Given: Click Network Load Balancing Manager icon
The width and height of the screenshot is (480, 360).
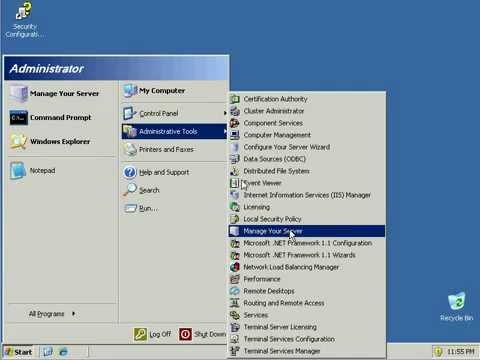Looking at the screenshot, I should 235,267.
